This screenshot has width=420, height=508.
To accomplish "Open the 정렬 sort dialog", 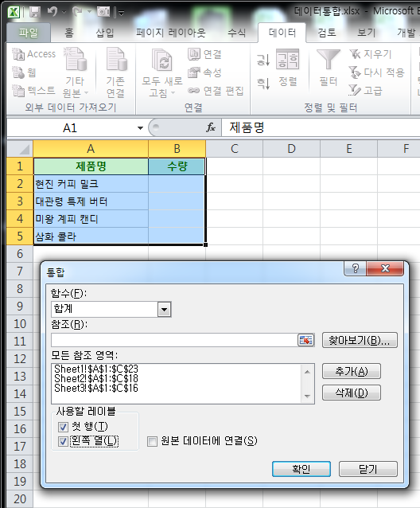I will point(288,68).
